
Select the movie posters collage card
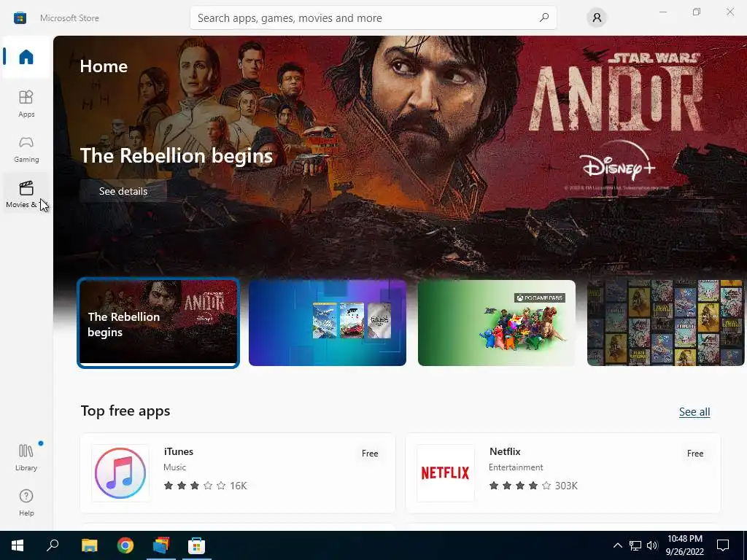665,323
